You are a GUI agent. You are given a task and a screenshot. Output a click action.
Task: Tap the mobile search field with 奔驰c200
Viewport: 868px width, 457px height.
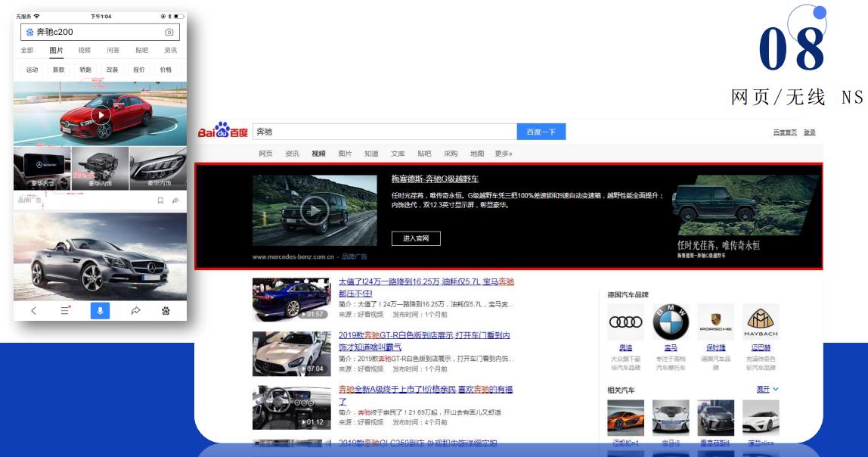101,32
